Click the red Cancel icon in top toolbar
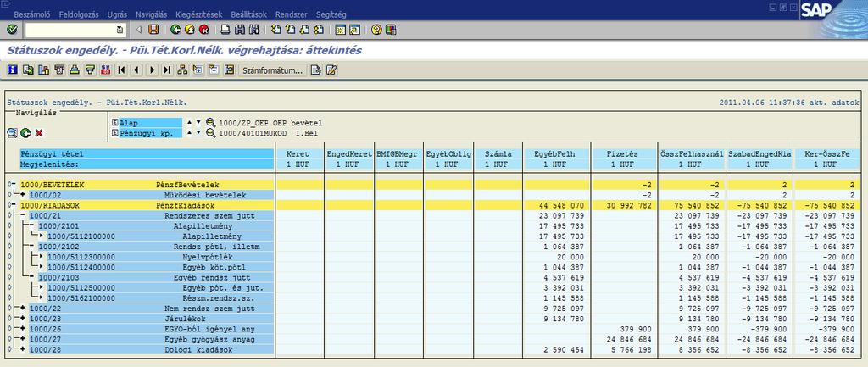 point(203,30)
